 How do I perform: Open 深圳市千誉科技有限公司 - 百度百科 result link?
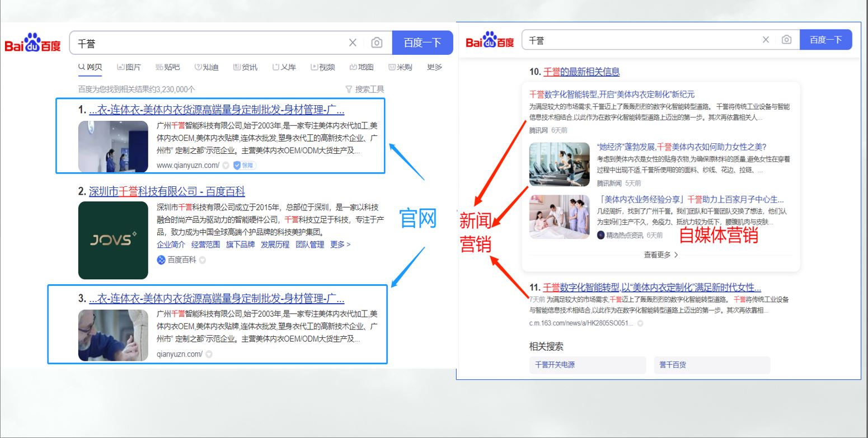[167, 191]
